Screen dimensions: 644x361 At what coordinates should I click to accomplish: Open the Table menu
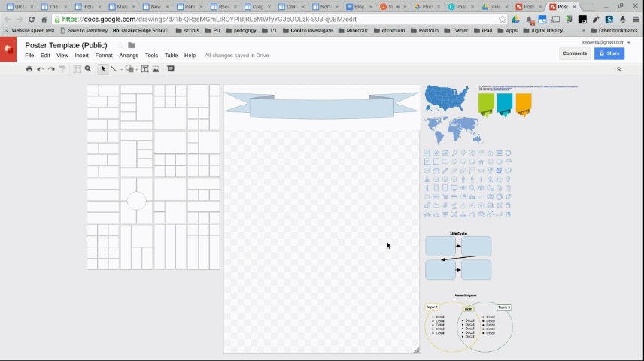tap(172, 56)
